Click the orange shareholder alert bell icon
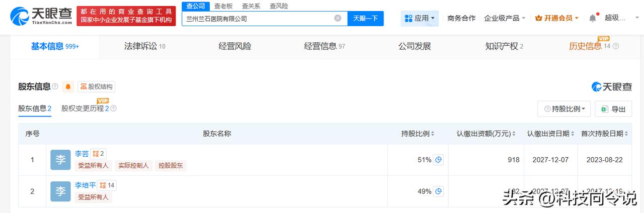Image resolution: width=644 pixels, height=213 pixels. [68, 86]
